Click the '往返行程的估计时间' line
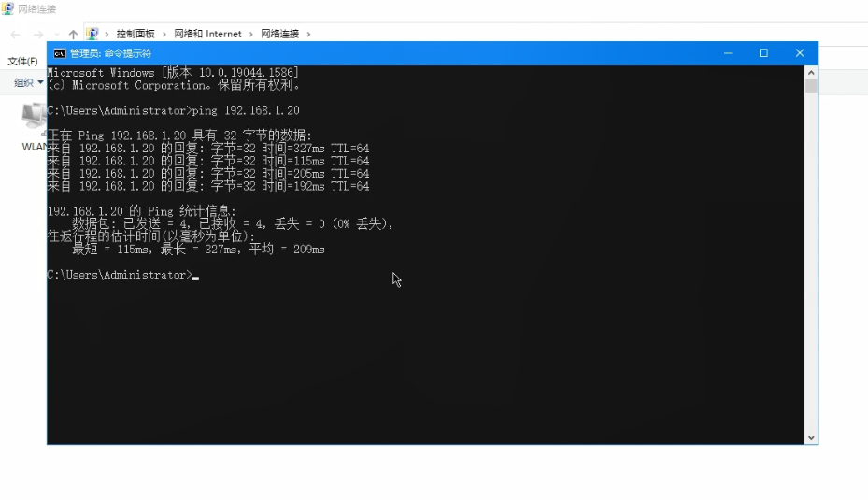The image size is (868, 500). (151, 236)
